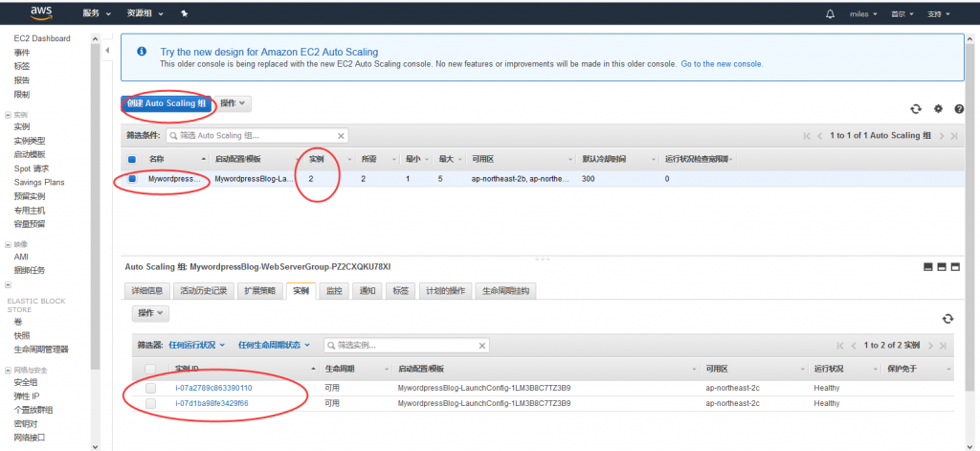
Task: Open the help question mark icon
Action: (x=959, y=109)
